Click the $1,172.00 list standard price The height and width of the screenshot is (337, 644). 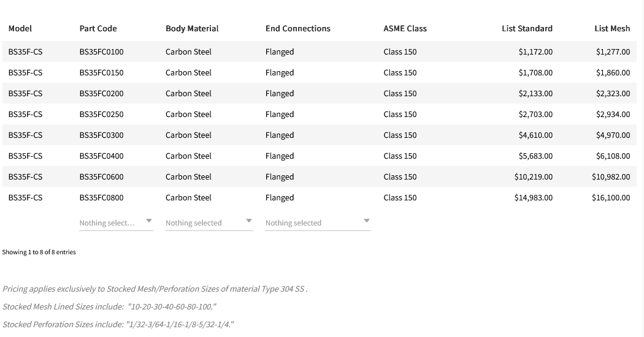[535, 52]
